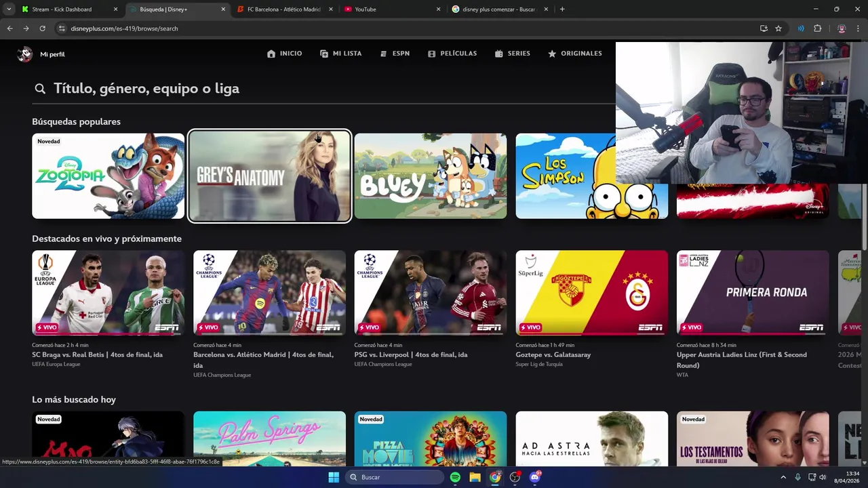868x488 pixels.
Task: Open File Explorer from the taskbar
Action: [475, 477]
